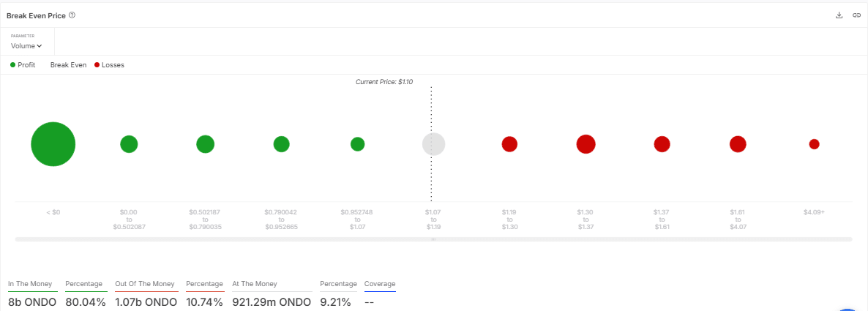
Task: Select the green bubble for $0.00 to $0.502087
Action: (x=129, y=144)
